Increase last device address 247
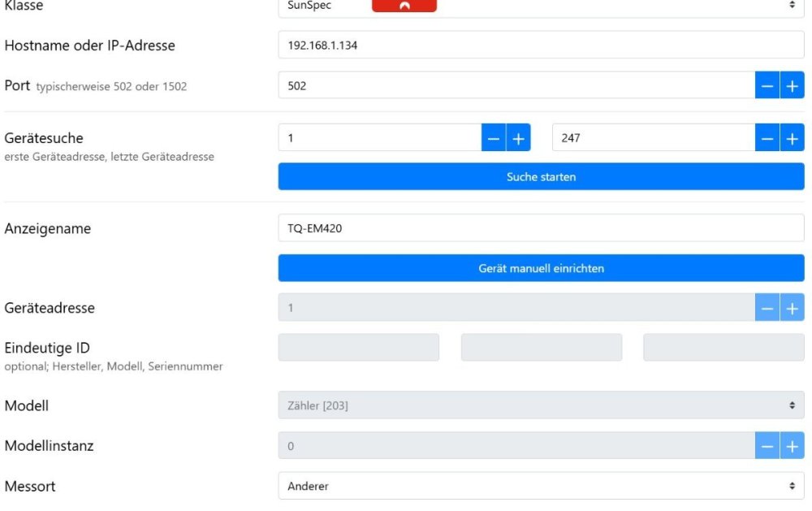 coord(792,138)
